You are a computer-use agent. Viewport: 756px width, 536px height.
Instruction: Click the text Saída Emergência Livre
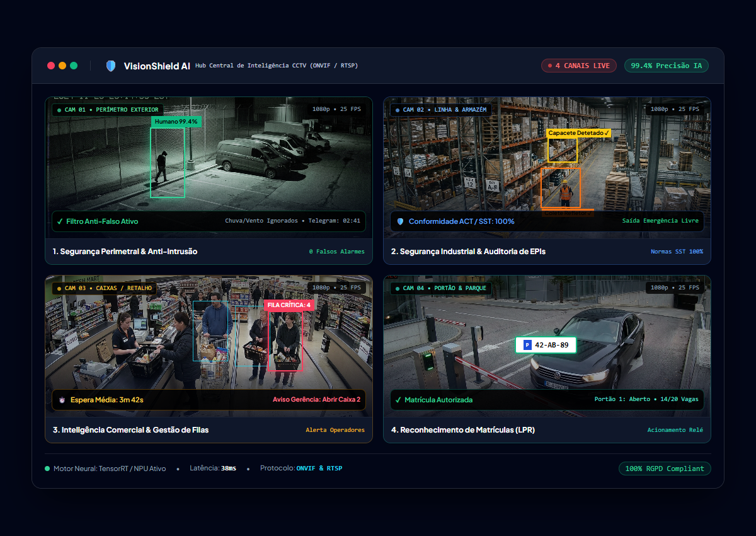(660, 221)
